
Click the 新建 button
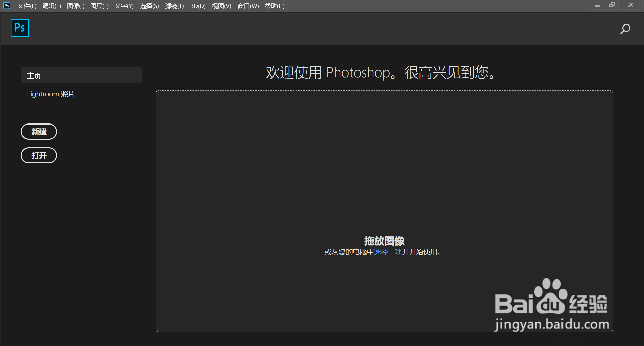(39, 132)
